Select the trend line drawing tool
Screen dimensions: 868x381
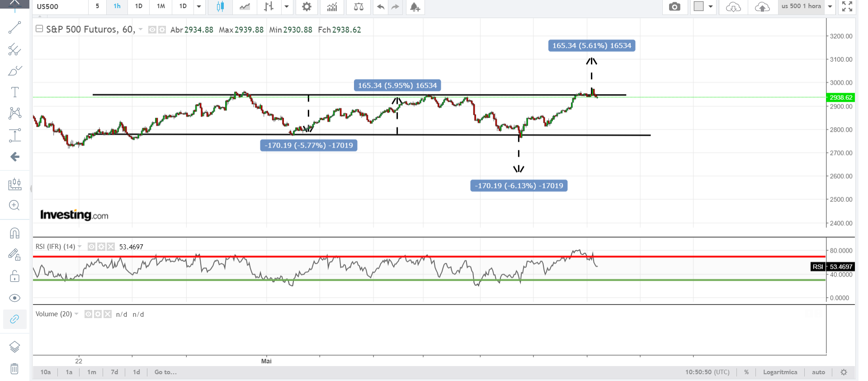click(x=14, y=28)
